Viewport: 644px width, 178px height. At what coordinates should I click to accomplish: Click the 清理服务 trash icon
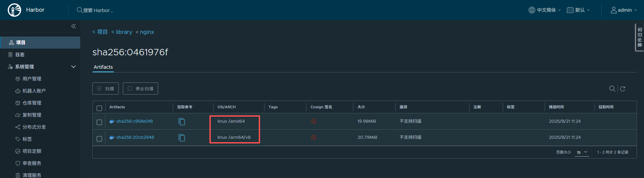pos(18,175)
